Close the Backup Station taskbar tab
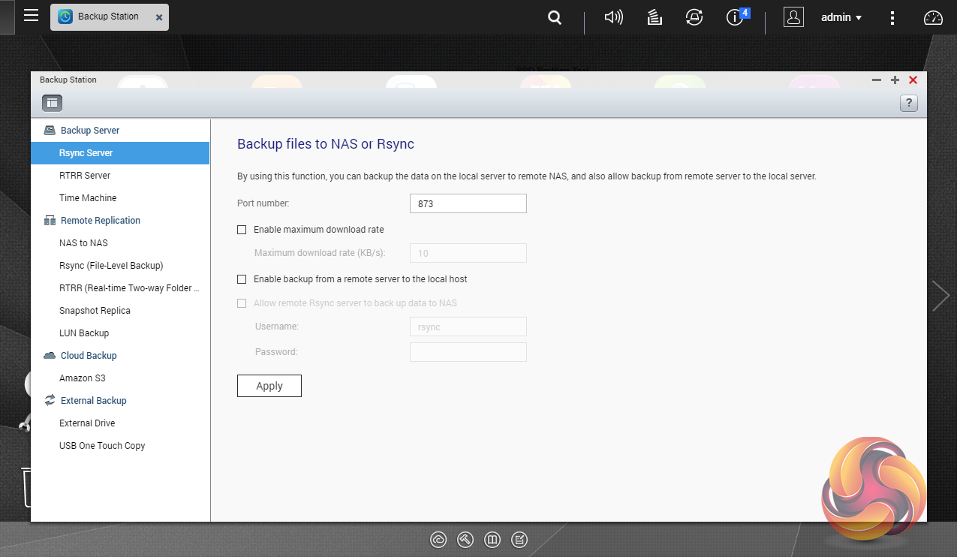 (x=159, y=17)
